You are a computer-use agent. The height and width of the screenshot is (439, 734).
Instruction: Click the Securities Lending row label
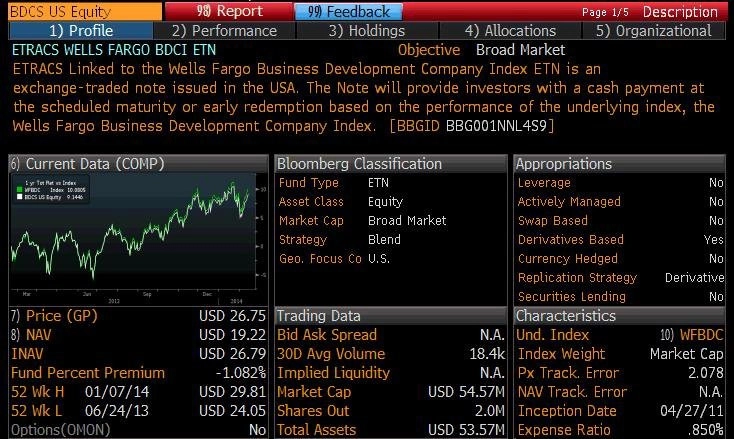point(572,297)
